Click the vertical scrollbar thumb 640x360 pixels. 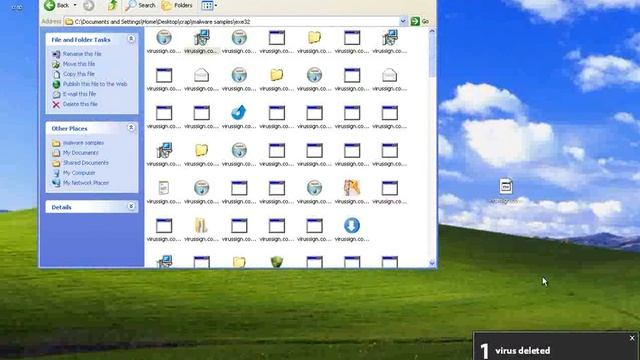tap(432, 56)
